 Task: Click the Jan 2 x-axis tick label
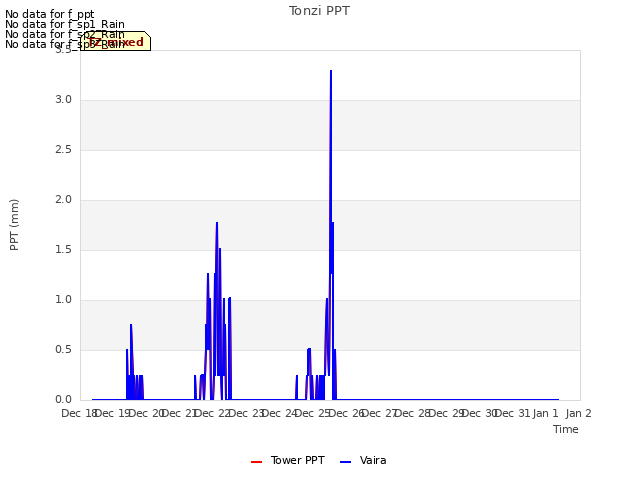579,413
